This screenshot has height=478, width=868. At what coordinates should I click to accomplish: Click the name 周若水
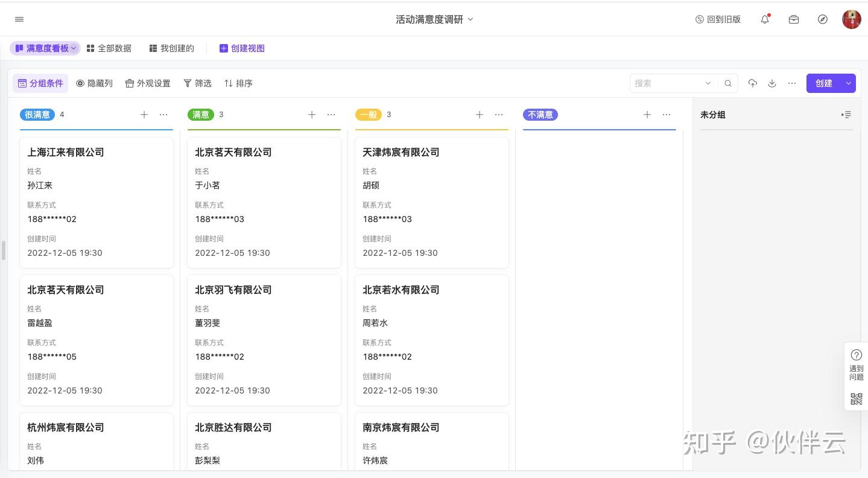(x=375, y=323)
